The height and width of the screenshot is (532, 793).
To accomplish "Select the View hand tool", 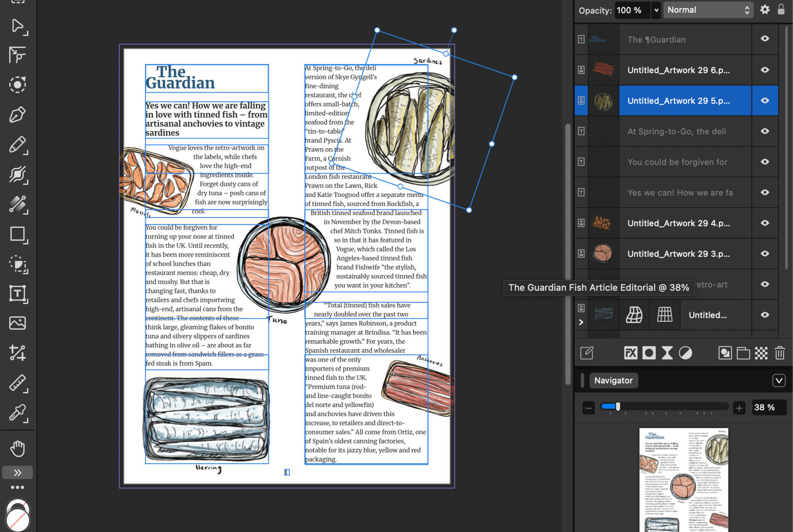I will point(18,448).
